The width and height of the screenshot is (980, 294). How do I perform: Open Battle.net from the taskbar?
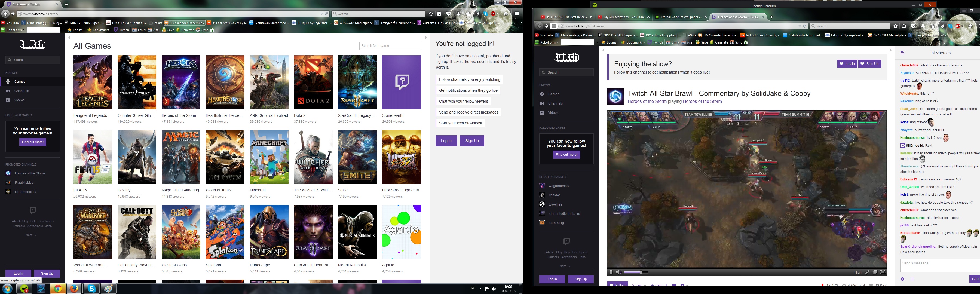(41, 289)
